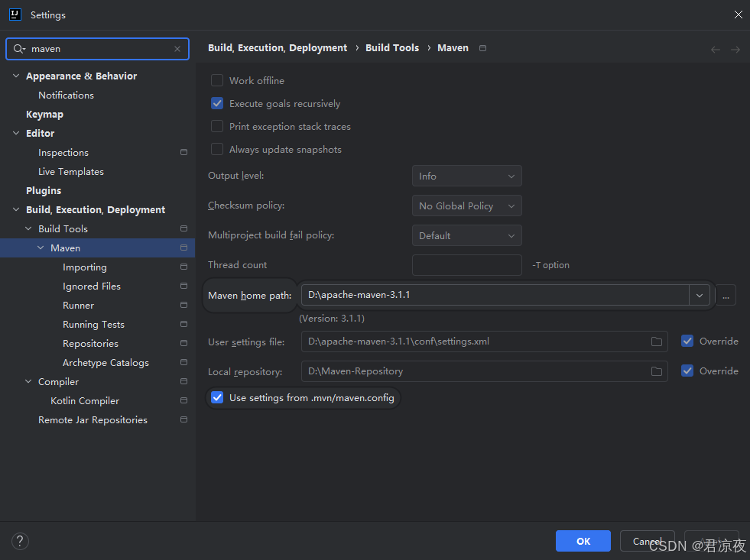
Task: Open the Checksum policy dropdown
Action: coord(466,206)
